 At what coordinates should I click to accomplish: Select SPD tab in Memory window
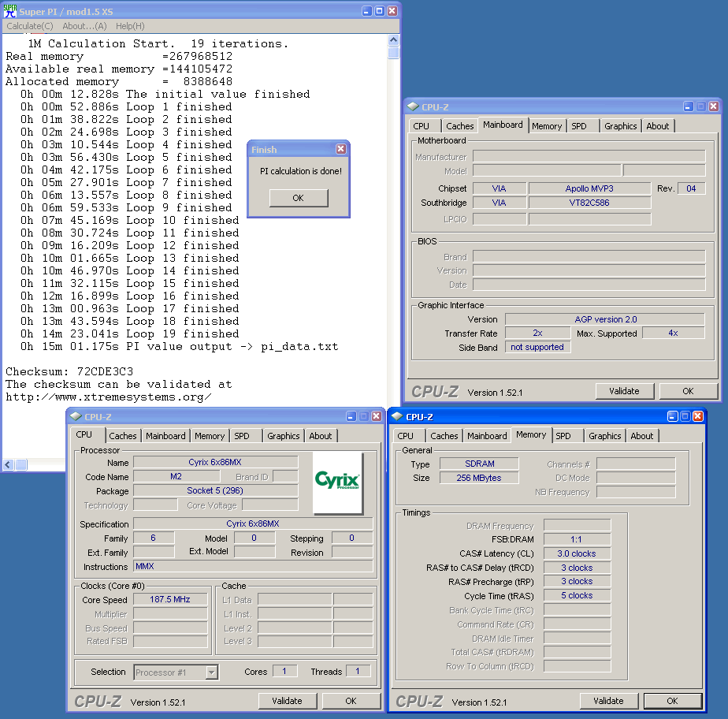tap(563, 436)
